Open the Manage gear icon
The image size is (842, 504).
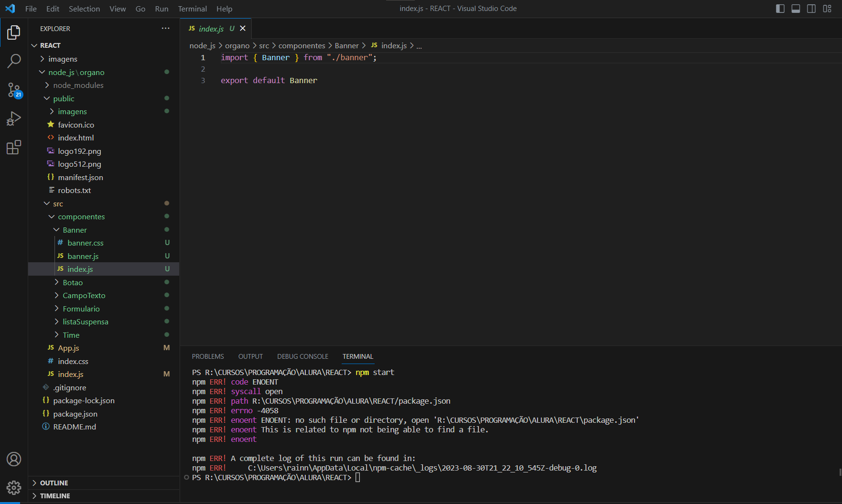pos(14,488)
